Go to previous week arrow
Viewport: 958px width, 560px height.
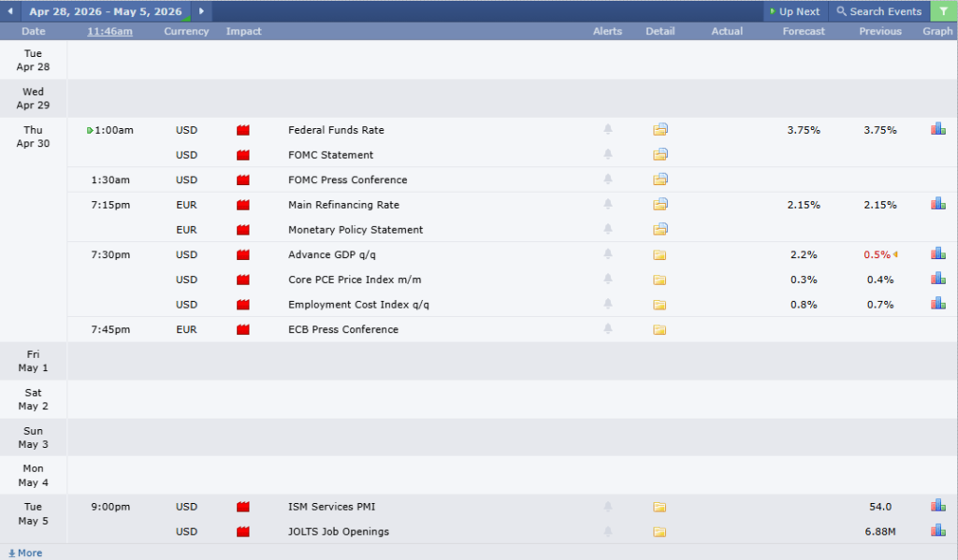click(x=10, y=11)
